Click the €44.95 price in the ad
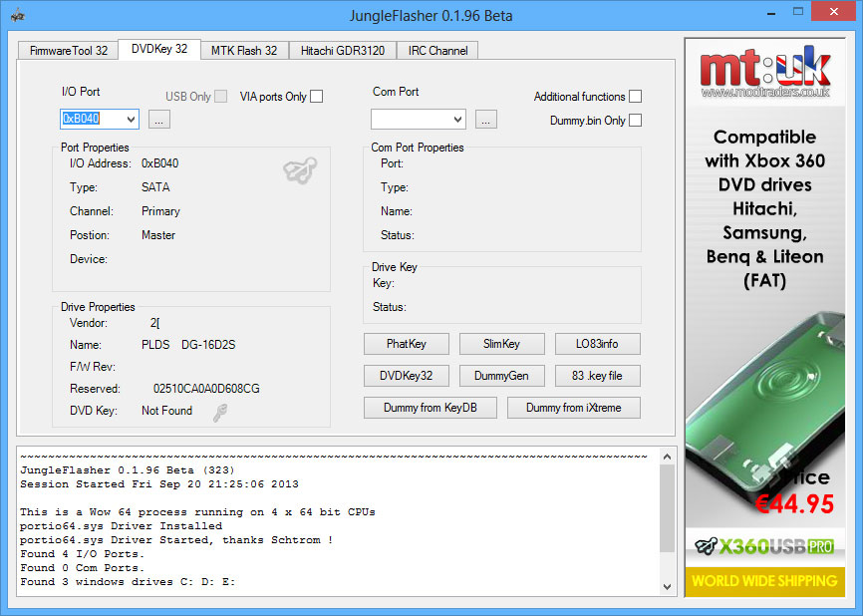863x616 pixels. click(794, 503)
